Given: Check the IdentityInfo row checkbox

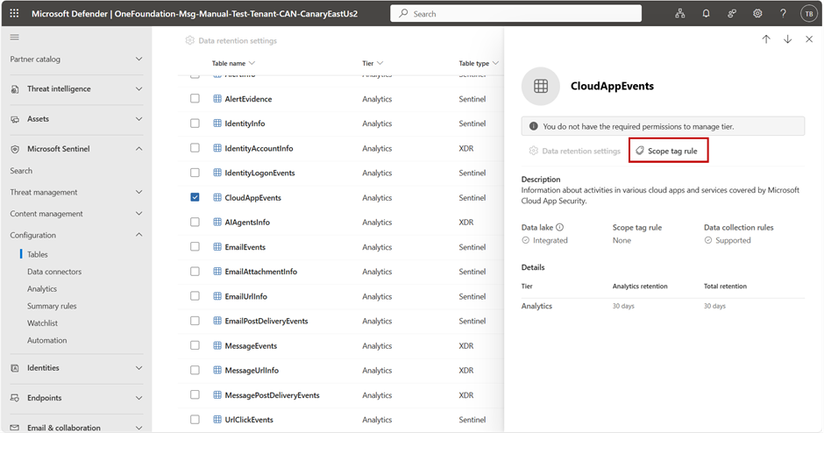Looking at the screenshot, I should [x=195, y=123].
